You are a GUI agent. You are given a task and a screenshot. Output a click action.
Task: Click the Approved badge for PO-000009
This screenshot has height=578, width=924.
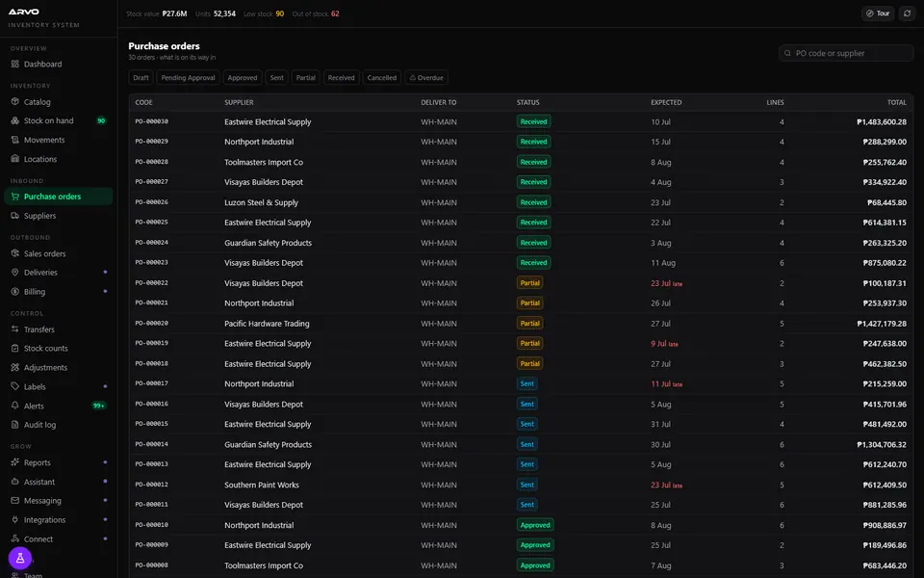[535, 545]
